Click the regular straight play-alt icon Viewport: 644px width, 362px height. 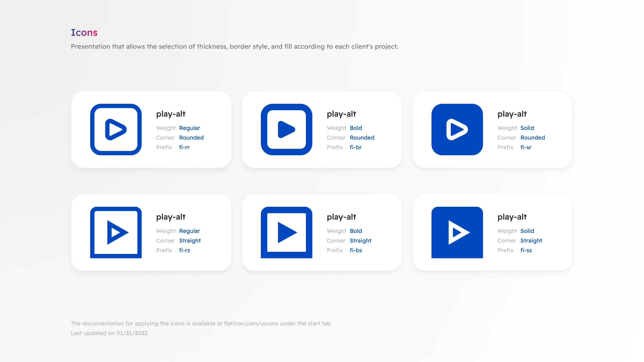[x=116, y=232]
